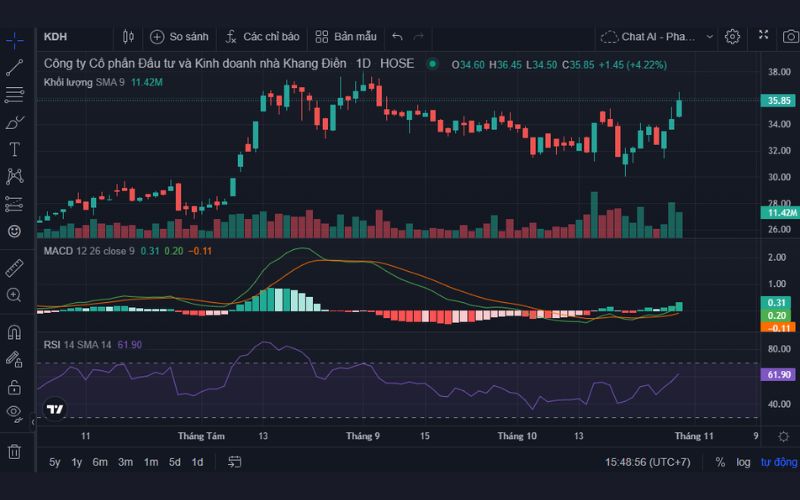Open the emoji icons tool
Screen dimensions: 800x500
[15, 231]
